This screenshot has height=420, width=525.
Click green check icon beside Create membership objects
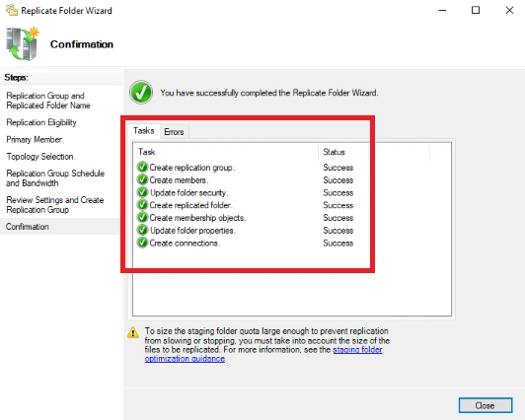click(142, 217)
